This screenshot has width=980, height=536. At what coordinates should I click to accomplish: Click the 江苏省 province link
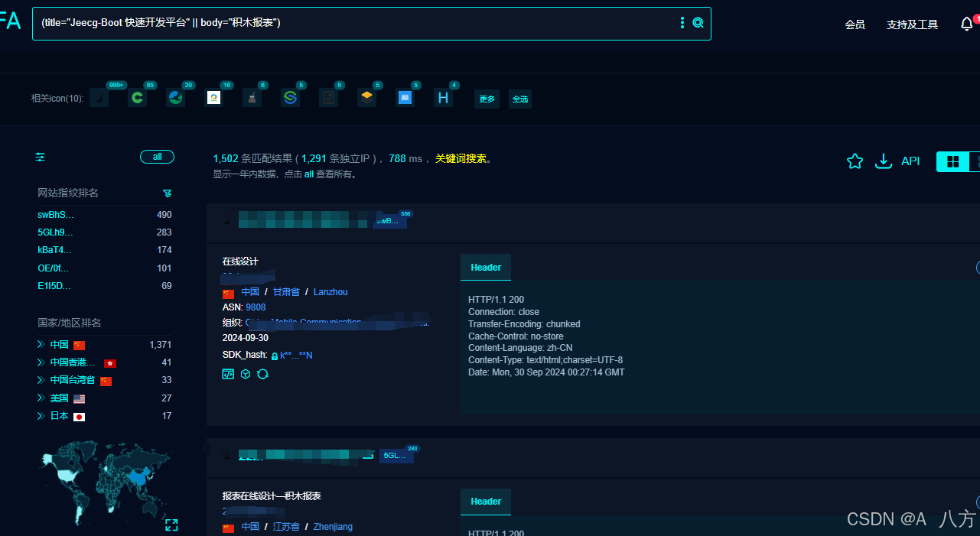pos(286,527)
